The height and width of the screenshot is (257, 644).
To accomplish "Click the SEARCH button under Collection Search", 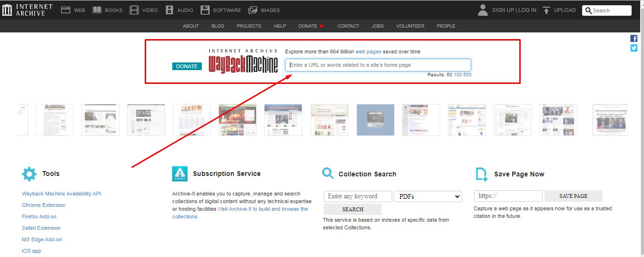I will click(353, 209).
